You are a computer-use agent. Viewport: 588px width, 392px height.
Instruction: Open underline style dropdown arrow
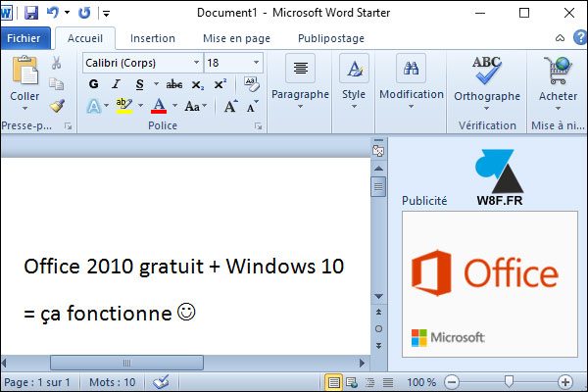[156, 84]
